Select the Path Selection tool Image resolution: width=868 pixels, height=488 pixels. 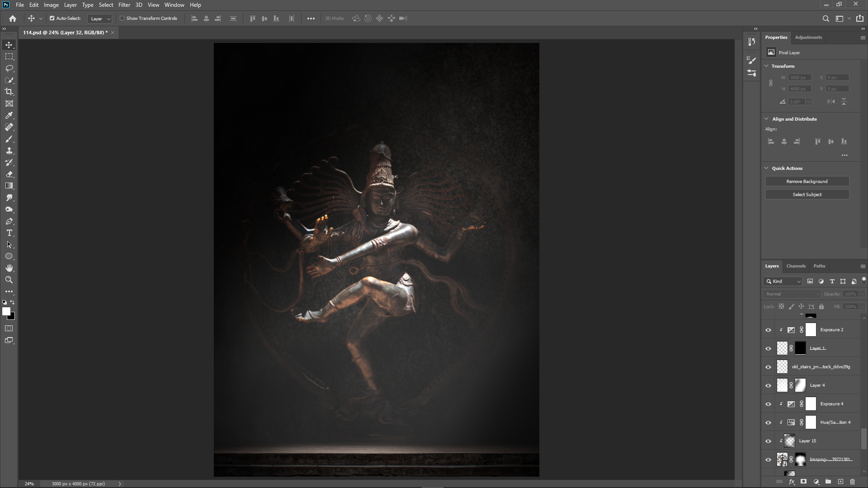[x=9, y=244]
